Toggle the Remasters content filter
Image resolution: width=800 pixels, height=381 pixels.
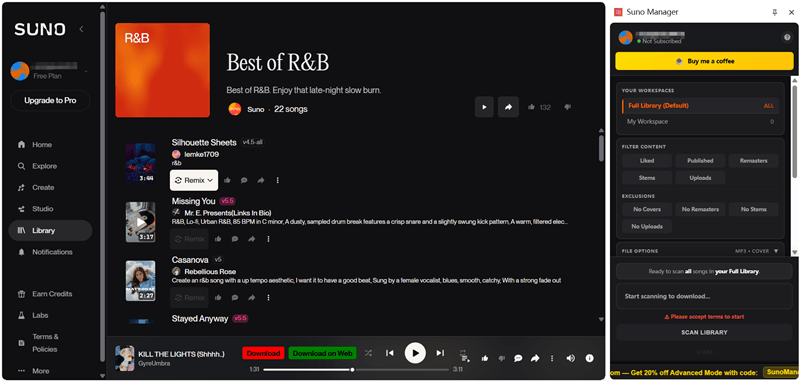pyautogui.click(x=754, y=161)
